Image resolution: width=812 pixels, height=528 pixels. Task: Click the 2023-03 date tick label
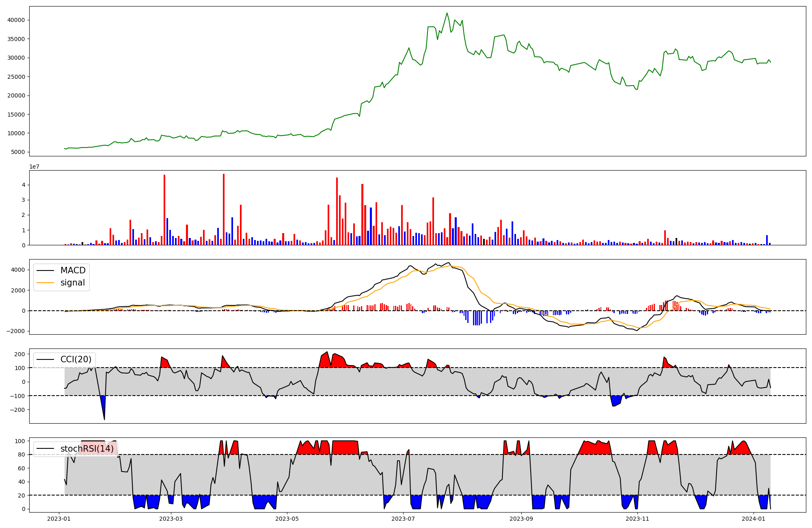point(171,519)
